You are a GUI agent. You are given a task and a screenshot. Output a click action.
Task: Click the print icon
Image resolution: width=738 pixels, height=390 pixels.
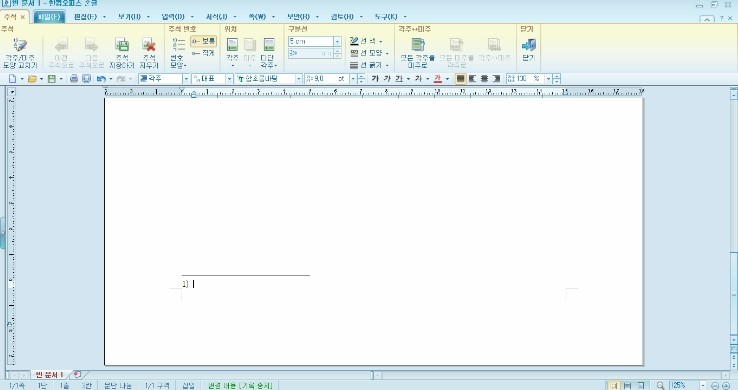73,79
